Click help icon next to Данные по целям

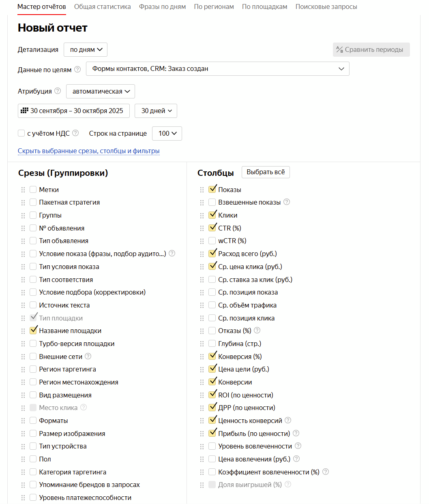77,69
